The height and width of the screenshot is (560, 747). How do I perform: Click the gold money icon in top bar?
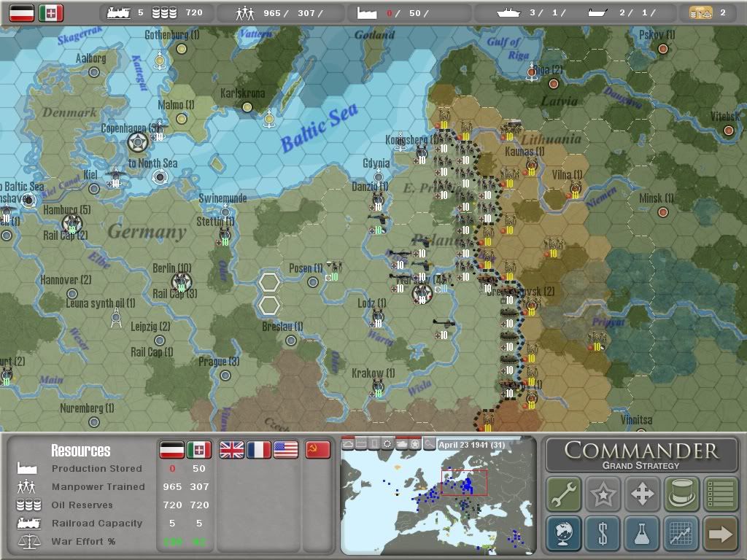click(701, 13)
